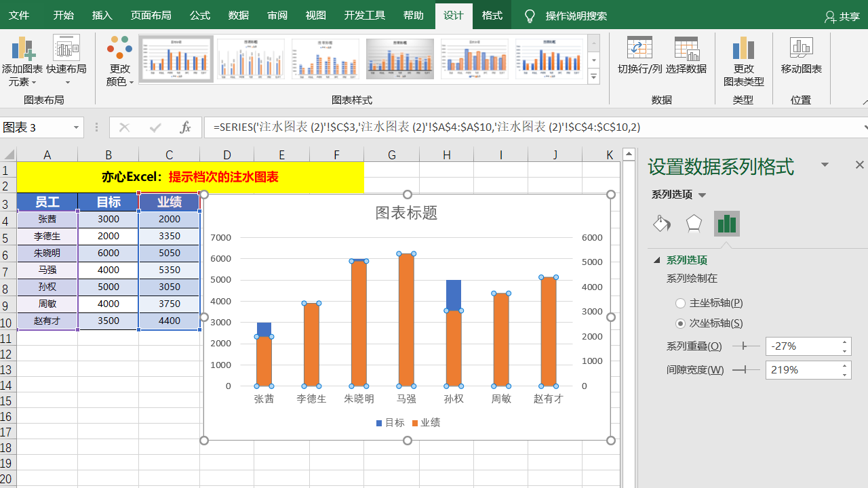Click the 移动图表 button
Viewport: 868px width, 488px height.
tap(801, 56)
